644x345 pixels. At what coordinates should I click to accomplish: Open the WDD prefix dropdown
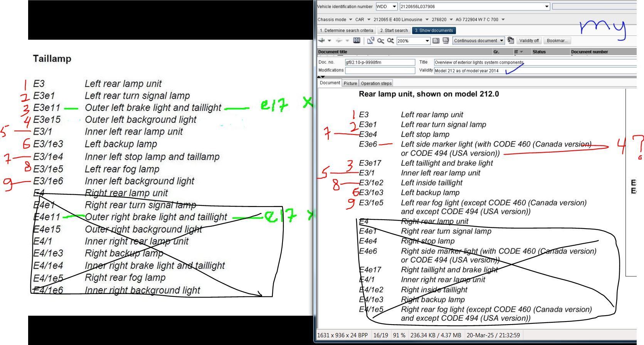pos(394,7)
